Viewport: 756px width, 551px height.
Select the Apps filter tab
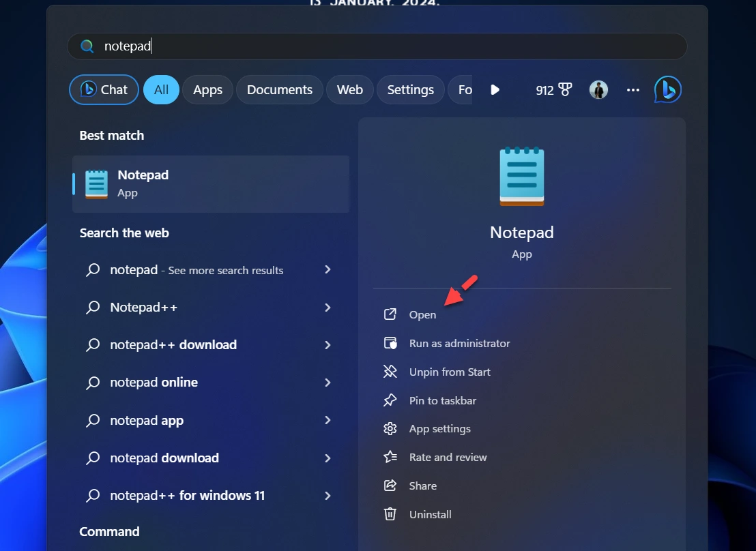tap(208, 89)
